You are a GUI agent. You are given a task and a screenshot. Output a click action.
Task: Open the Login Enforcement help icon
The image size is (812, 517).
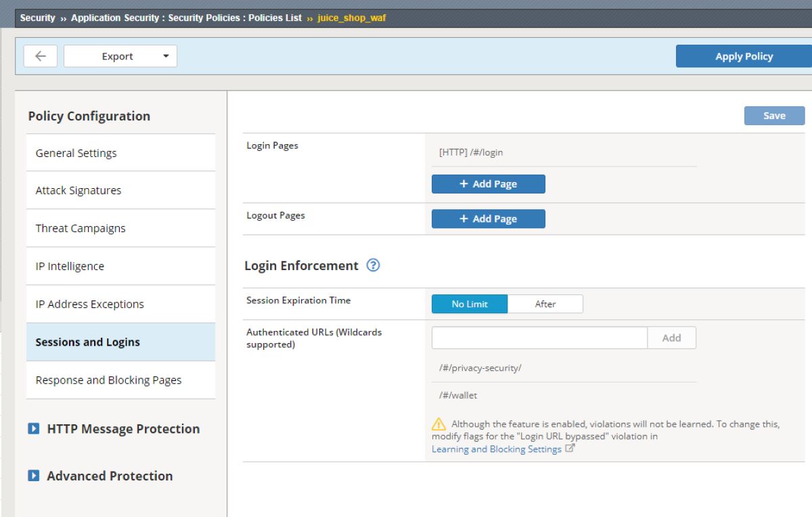[x=373, y=265]
